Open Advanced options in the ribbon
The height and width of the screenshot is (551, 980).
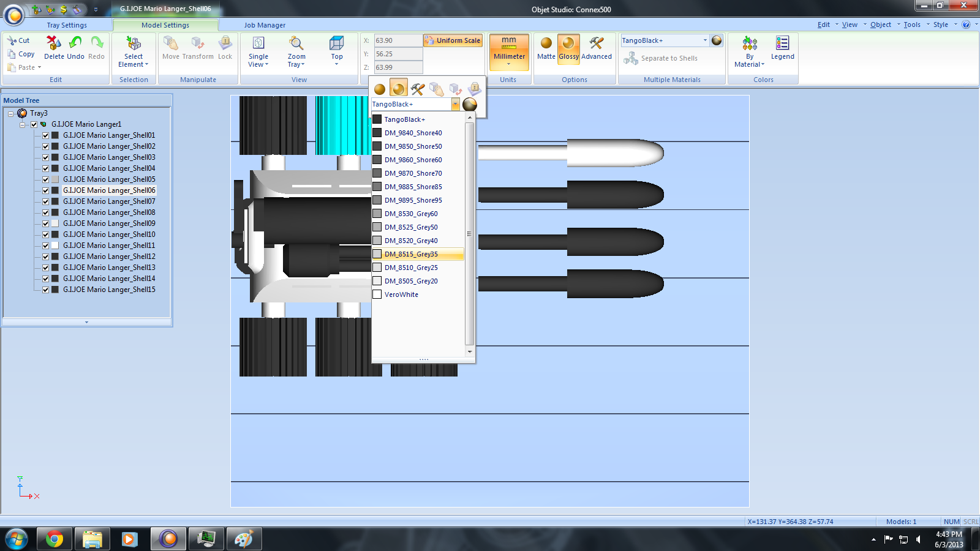[597, 43]
